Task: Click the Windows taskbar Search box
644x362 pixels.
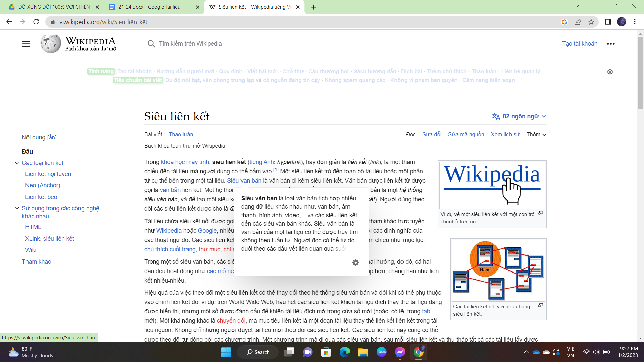Action: [x=258, y=352]
